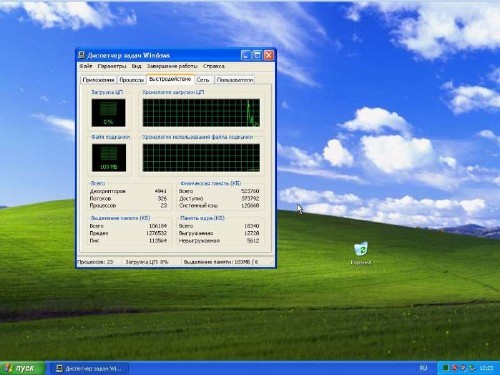Viewport: 500px width, 375px height.
Task: Click status bar Выделение памяти entry
Action: pos(221,262)
